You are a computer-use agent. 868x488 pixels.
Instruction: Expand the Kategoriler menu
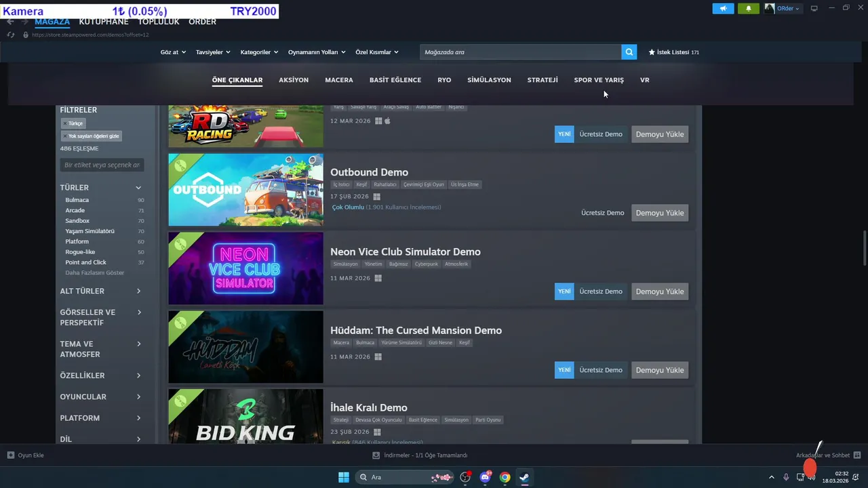(x=259, y=52)
